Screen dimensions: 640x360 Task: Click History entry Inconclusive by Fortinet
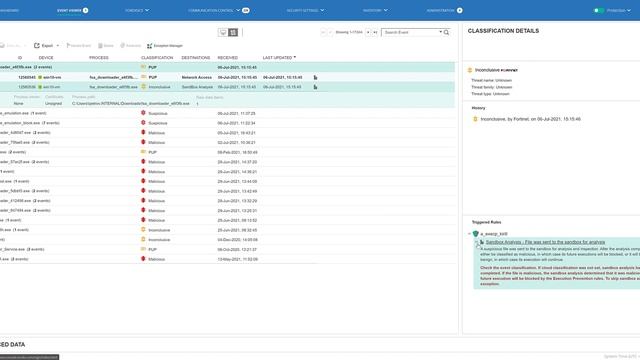coord(530,119)
